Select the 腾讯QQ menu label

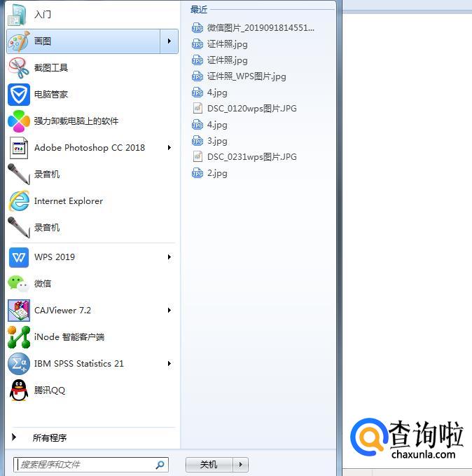pos(50,390)
